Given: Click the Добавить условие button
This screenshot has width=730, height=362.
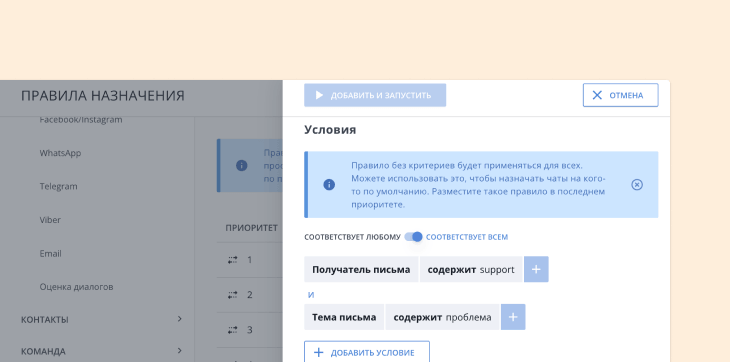Looking at the screenshot, I should (366, 352).
